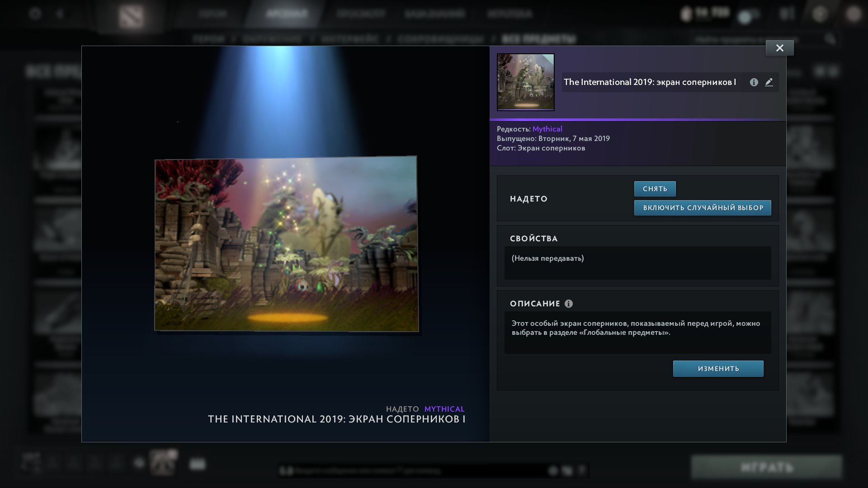Click ВКЛЮЧИТЬ СЛУЧАЙНЫЙ ВЫБОР button

(x=703, y=208)
